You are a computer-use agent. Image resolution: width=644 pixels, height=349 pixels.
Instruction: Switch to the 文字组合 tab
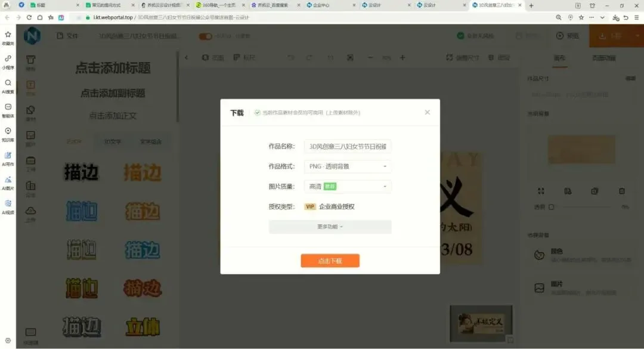point(151,141)
